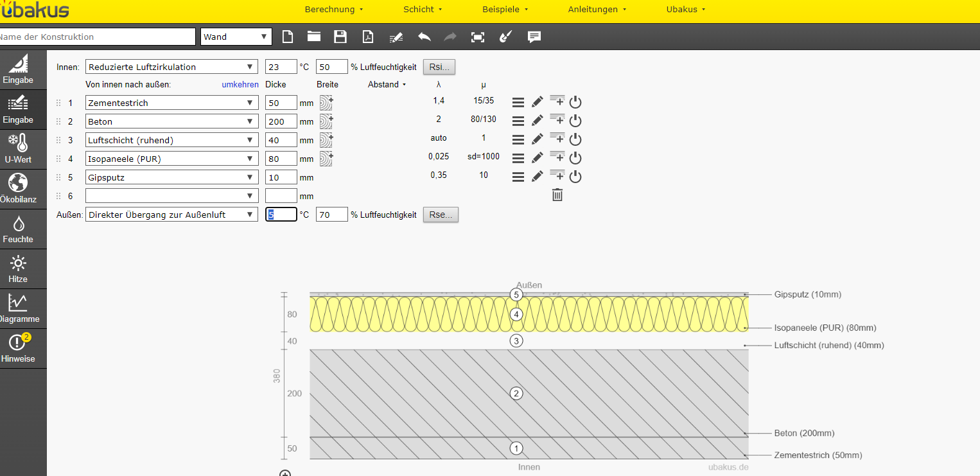Export as PDF using the toolbar PDF icon

(x=367, y=37)
